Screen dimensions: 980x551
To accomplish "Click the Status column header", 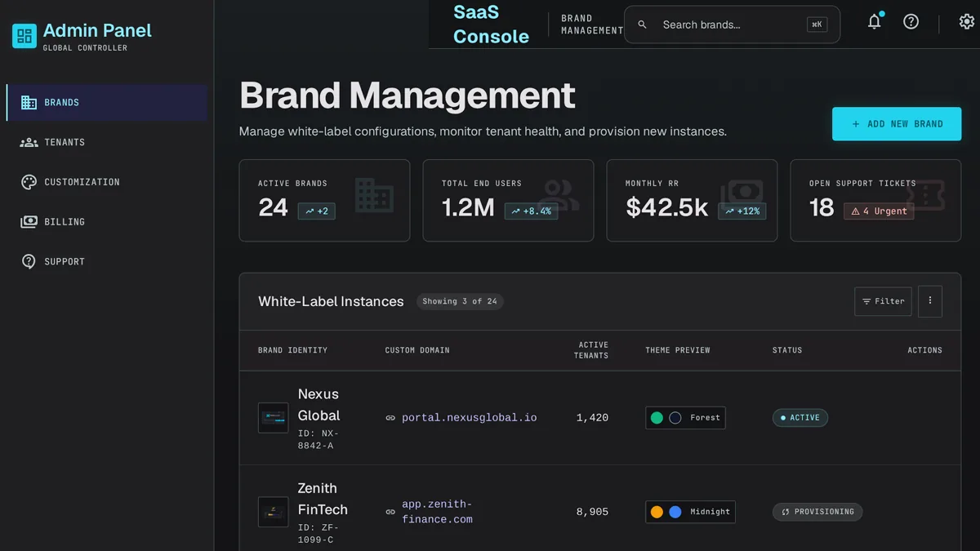I will [x=787, y=350].
